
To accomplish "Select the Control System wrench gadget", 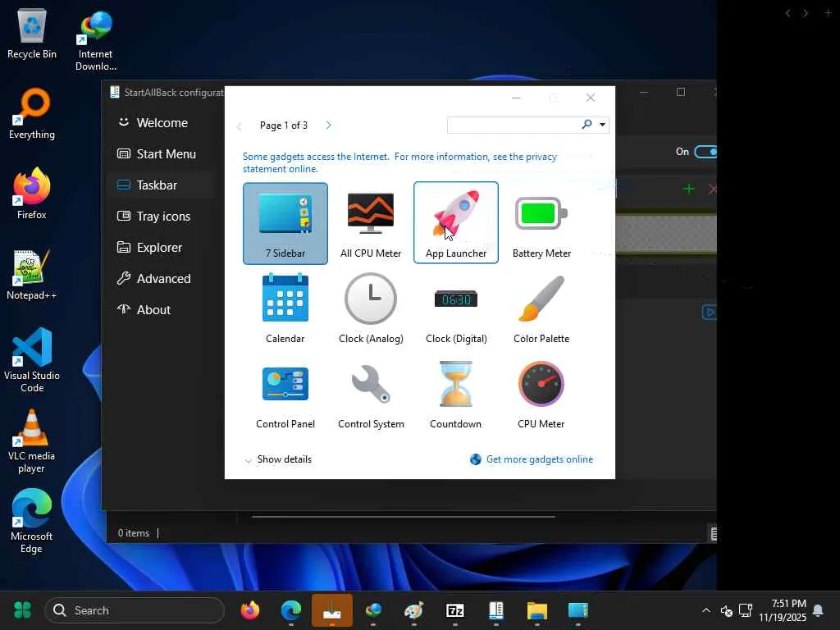I will (x=371, y=394).
